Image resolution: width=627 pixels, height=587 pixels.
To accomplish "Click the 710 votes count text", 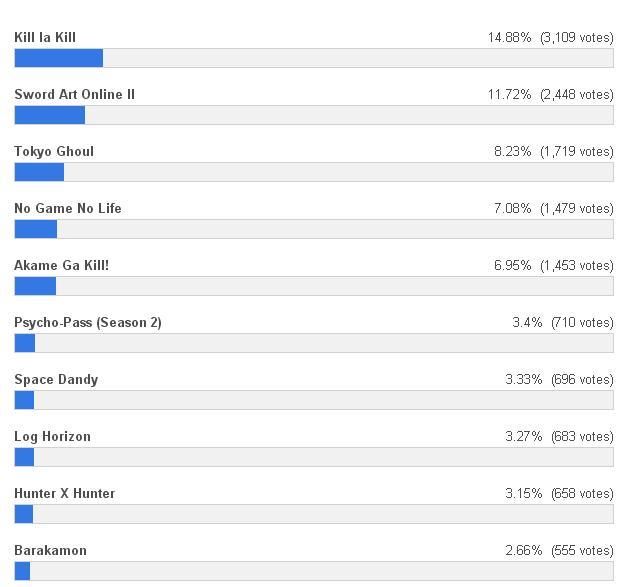I will (582, 323).
